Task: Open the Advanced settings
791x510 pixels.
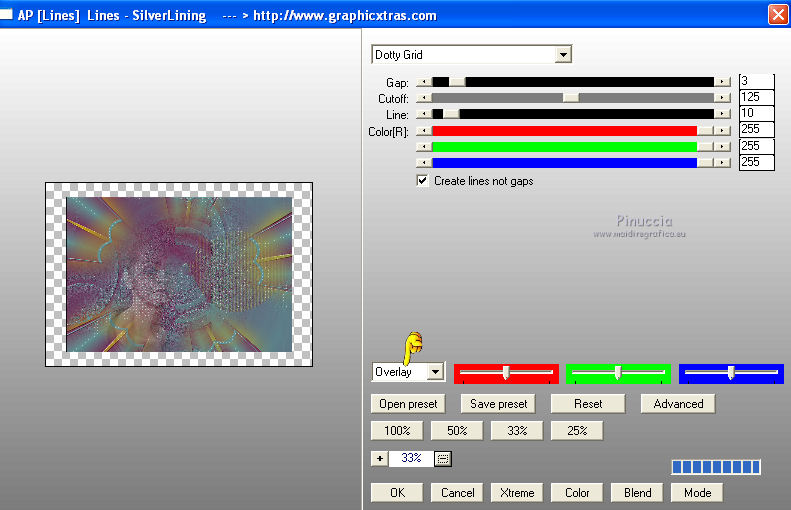Action: tap(678, 404)
